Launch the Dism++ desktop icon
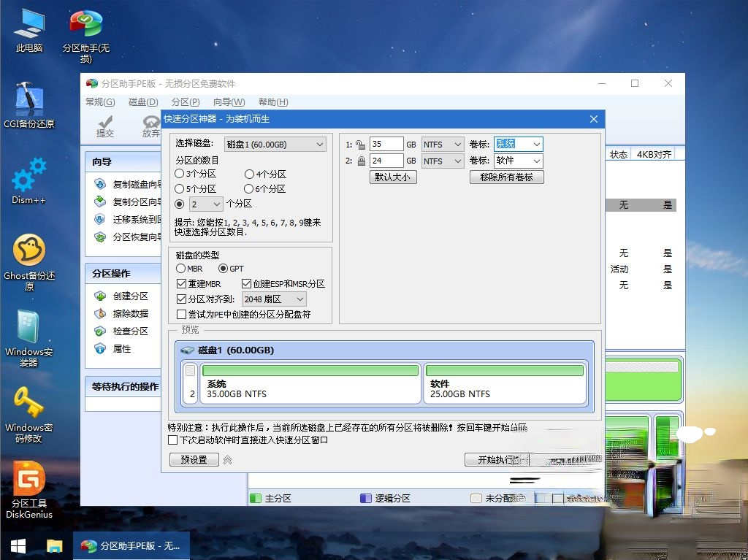This screenshot has height=560, width=748. click(x=29, y=181)
